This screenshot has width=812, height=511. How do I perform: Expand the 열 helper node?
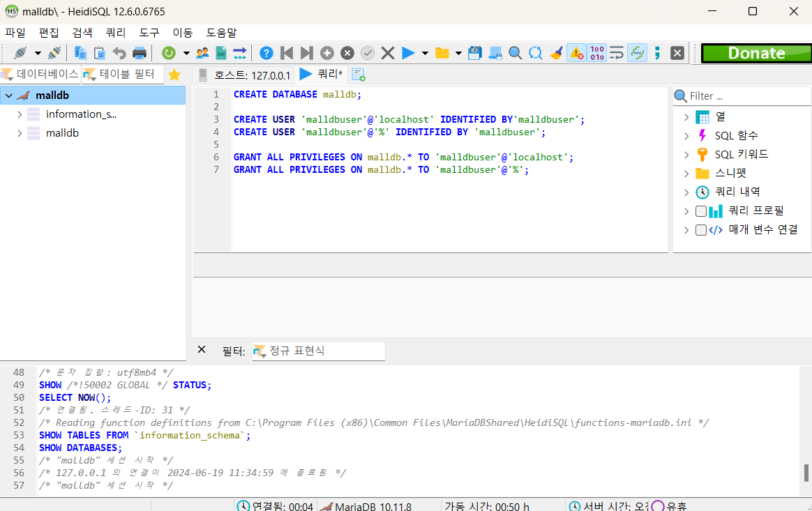click(x=686, y=117)
